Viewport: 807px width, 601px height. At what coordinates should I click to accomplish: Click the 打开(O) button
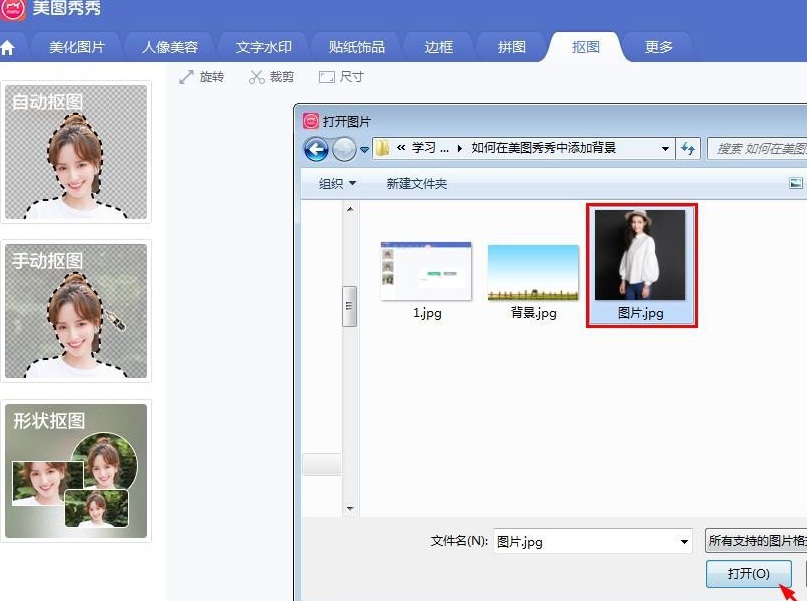pyautogui.click(x=748, y=574)
